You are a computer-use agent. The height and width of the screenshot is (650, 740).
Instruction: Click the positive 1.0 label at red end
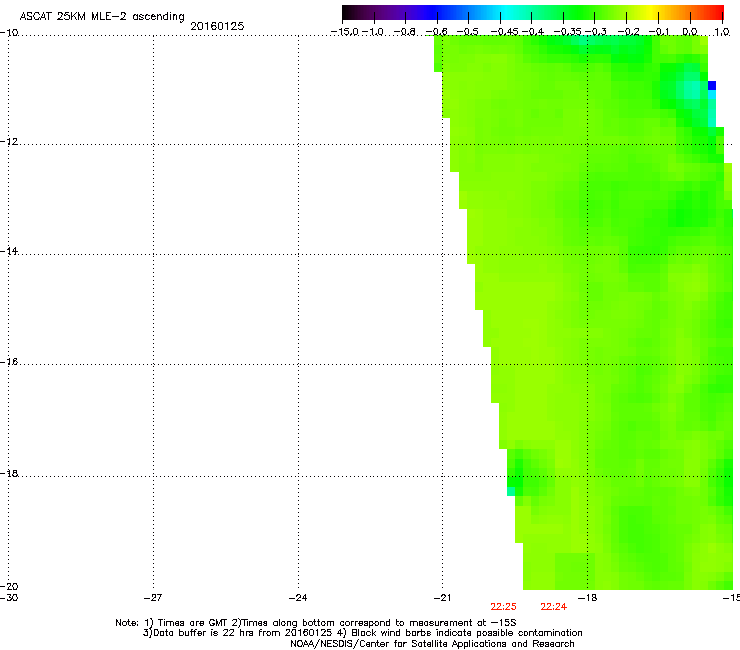pyautogui.click(x=722, y=32)
